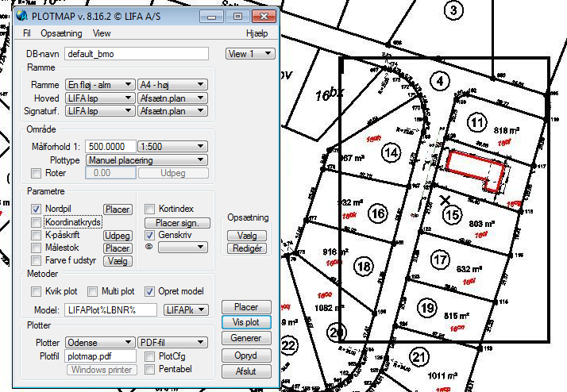Click the red building outline on map

[x=476, y=171]
